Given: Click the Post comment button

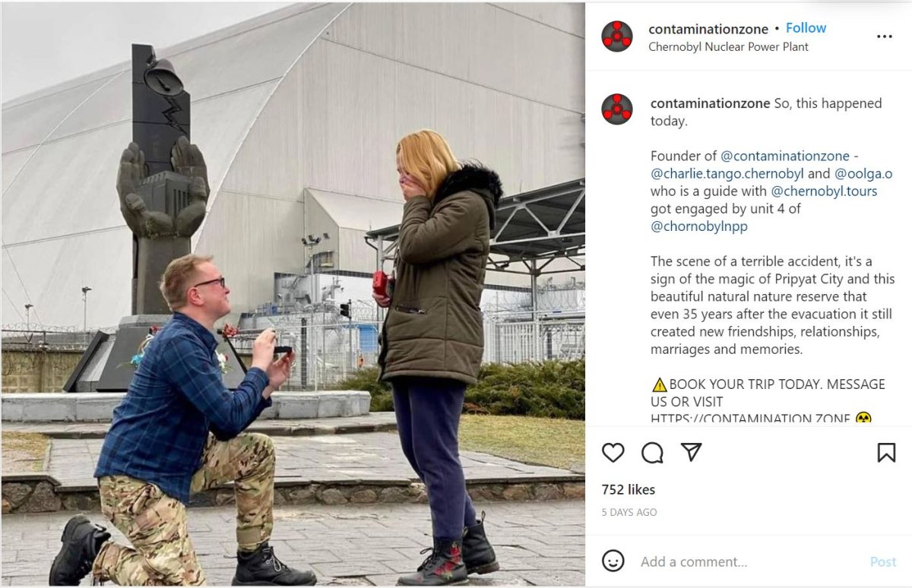Looking at the screenshot, I should tap(883, 562).
